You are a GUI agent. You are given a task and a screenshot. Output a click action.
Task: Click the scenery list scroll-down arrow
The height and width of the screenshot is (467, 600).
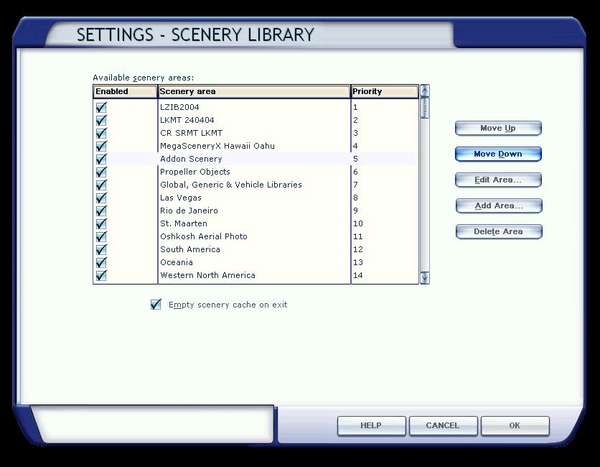(x=424, y=278)
